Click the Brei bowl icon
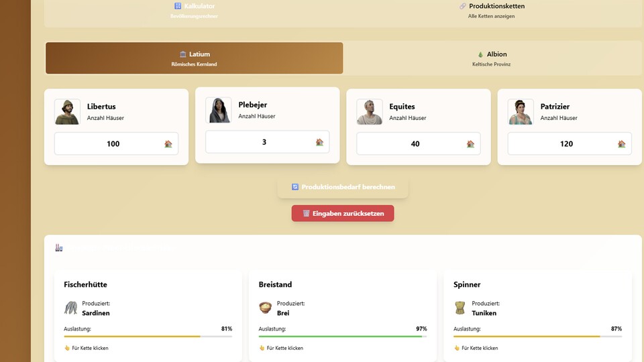 pyautogui.click(x=266, y=308)
